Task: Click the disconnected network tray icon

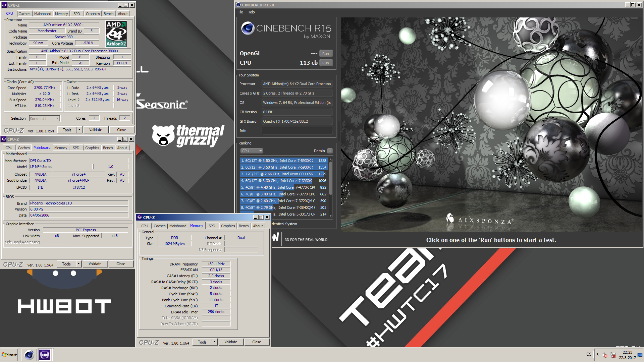Action: 613,355
